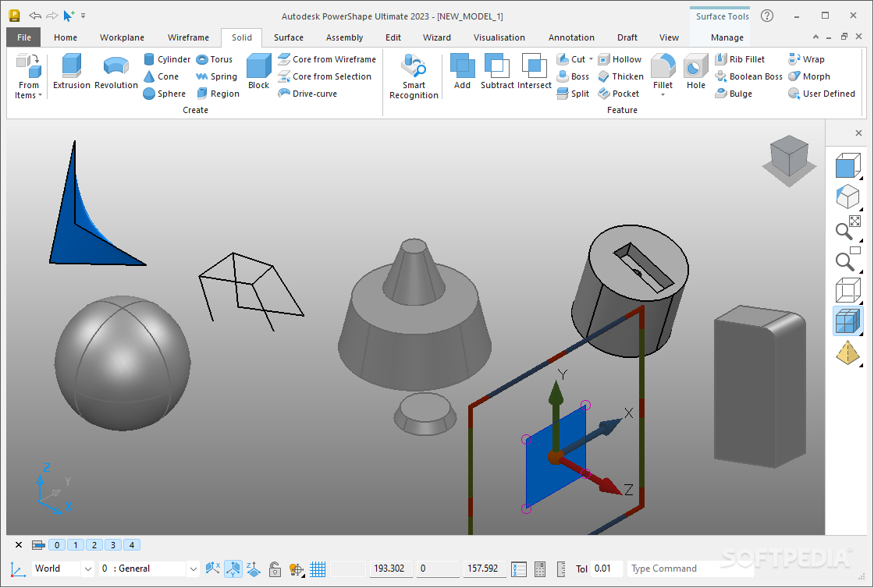874x588 pixels.
Task: Apply the Boss feature
Action: (x=573, y=76)
